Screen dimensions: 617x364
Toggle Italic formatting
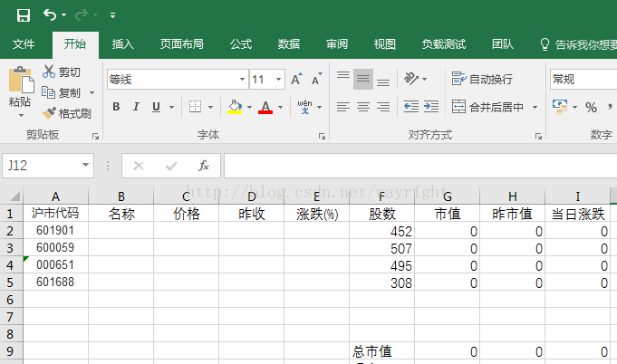click(136, 107)
